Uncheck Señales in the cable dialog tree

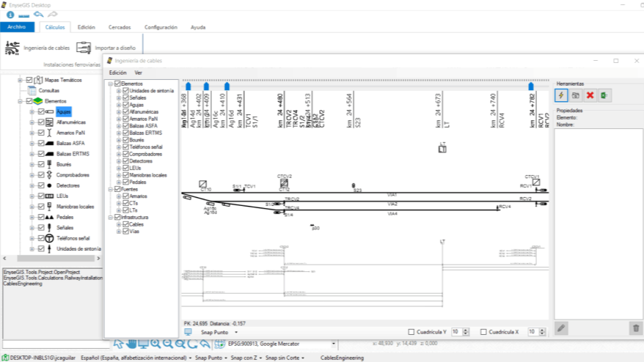pos(126,97)
